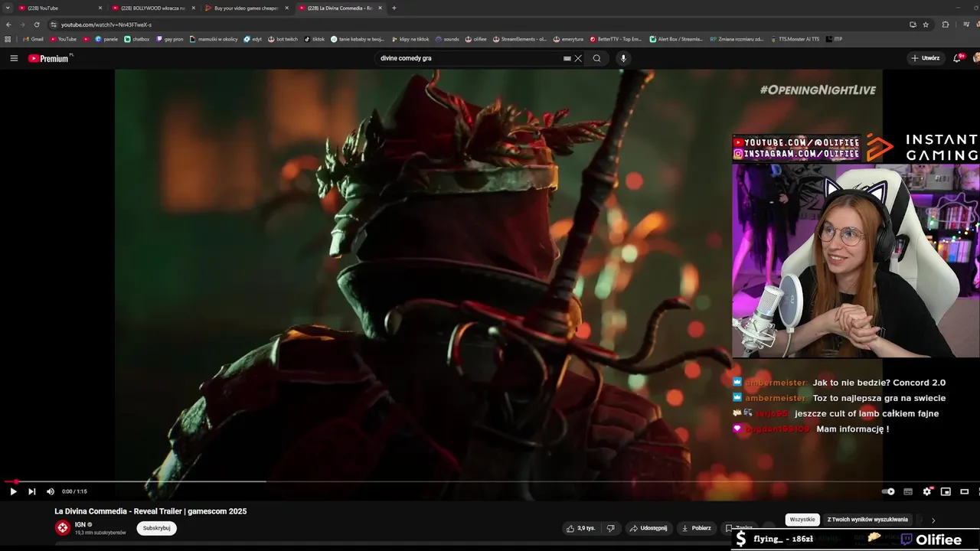
Task: Open the olifiee bookmark
Action: point(475,39)
